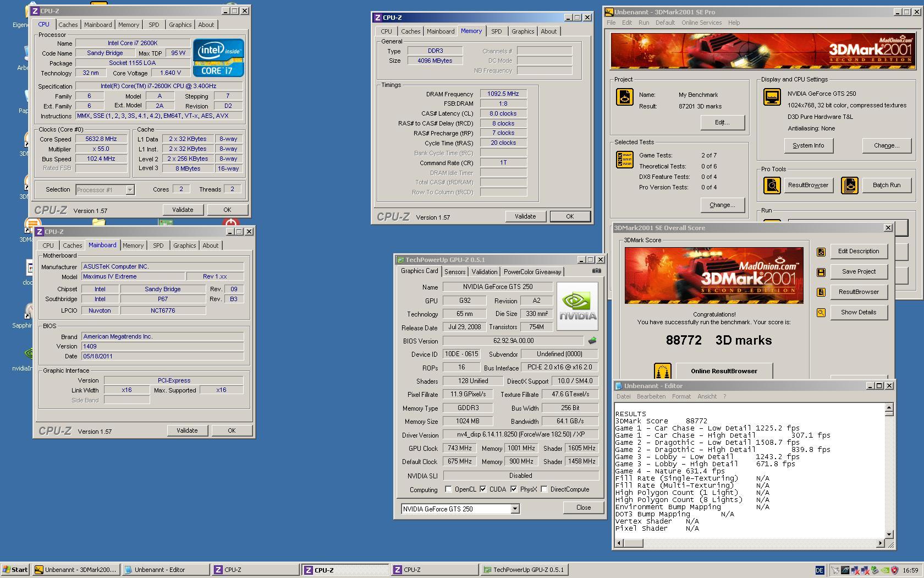Click the Editor notepad title bar icon
This screenshot has width=924, height=578.
click(619, 386)
